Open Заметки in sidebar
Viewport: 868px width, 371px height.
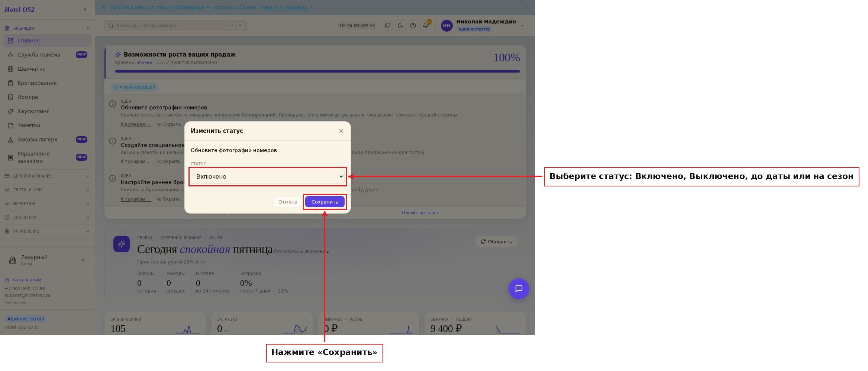47,125
